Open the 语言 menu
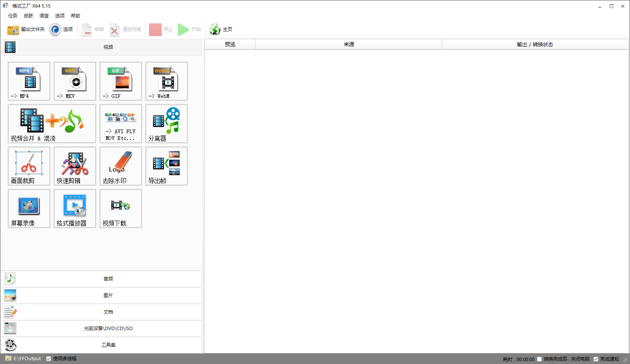The height and width of the screenshot is (364, 630). point(44,16)
